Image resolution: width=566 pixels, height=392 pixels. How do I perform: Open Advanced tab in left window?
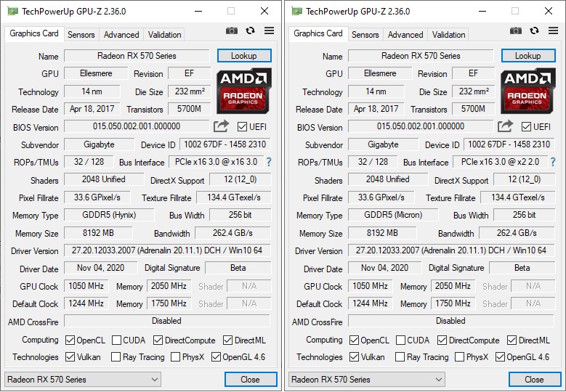coord(121,35)
